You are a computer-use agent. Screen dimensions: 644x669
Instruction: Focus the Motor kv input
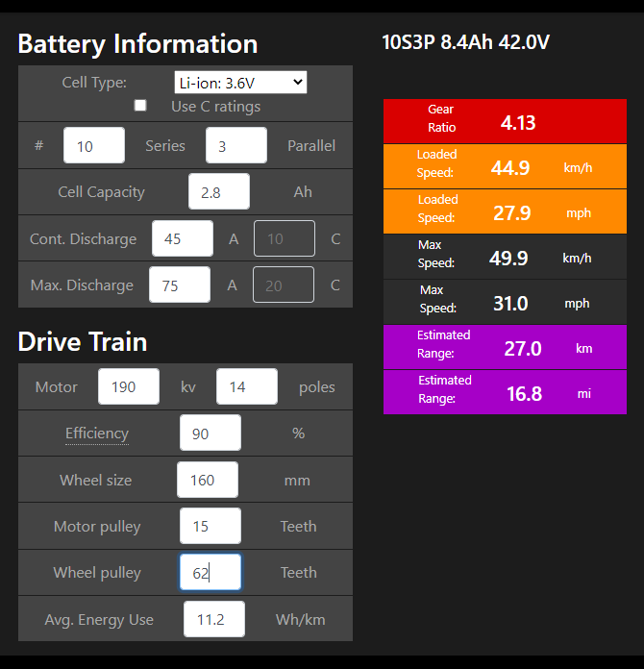pos(129,386)
